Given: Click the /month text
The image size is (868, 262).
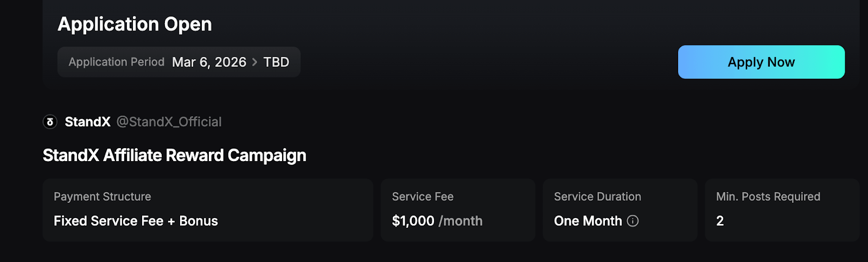Looking at the screenshot, I should [x=461, y=221].
